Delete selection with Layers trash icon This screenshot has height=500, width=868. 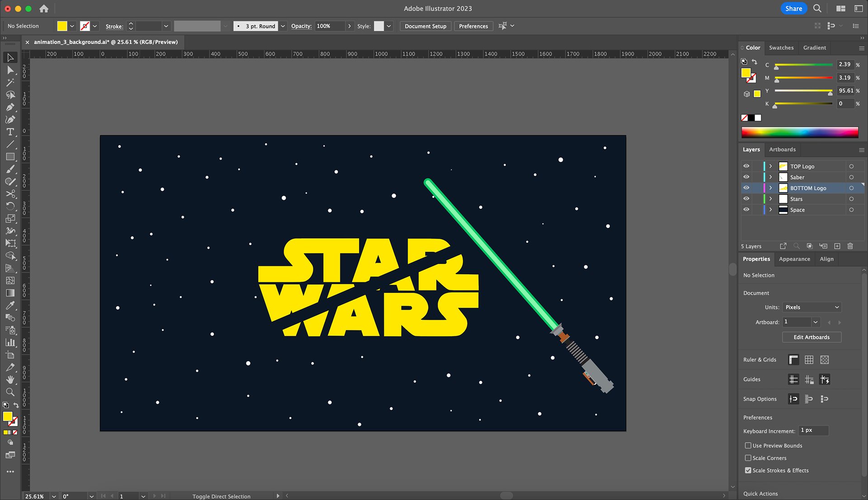[x=850, y=246]
